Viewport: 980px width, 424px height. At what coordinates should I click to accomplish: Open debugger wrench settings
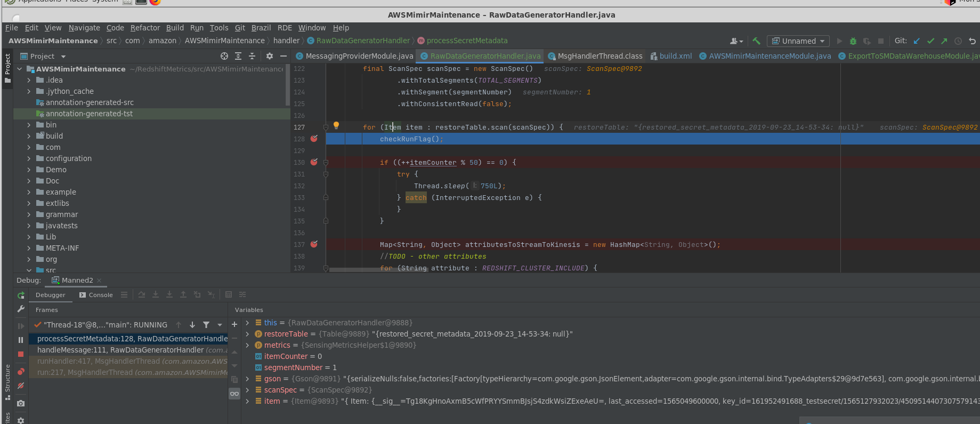tap(21, 309)
